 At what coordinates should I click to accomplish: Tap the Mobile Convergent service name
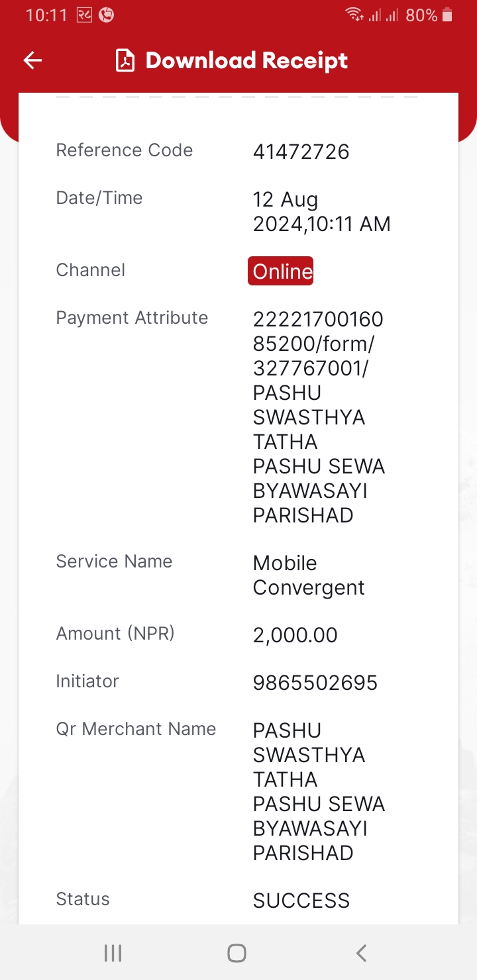309,575
